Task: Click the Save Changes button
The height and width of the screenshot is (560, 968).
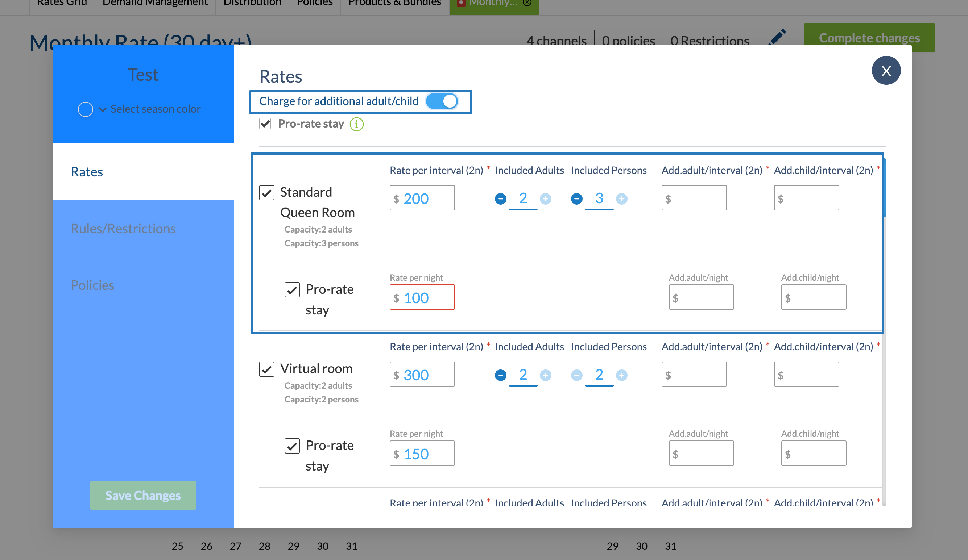Action: 143,495
